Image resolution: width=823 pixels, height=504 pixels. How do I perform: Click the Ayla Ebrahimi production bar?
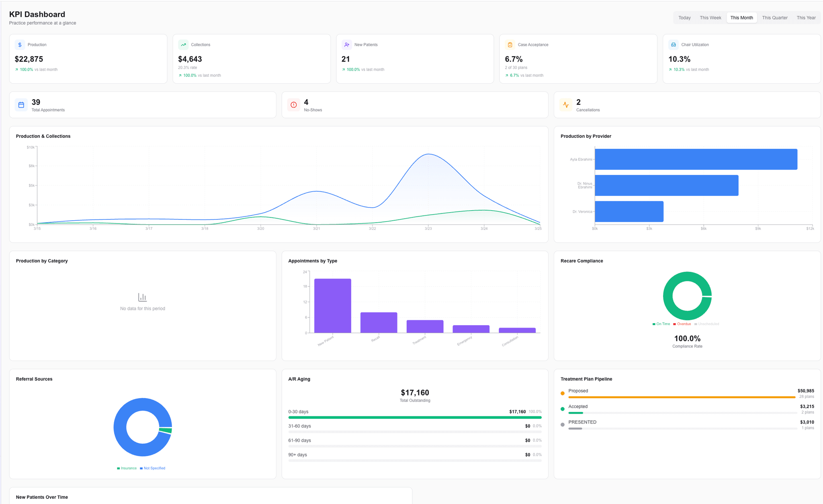[x=695, y=159]
